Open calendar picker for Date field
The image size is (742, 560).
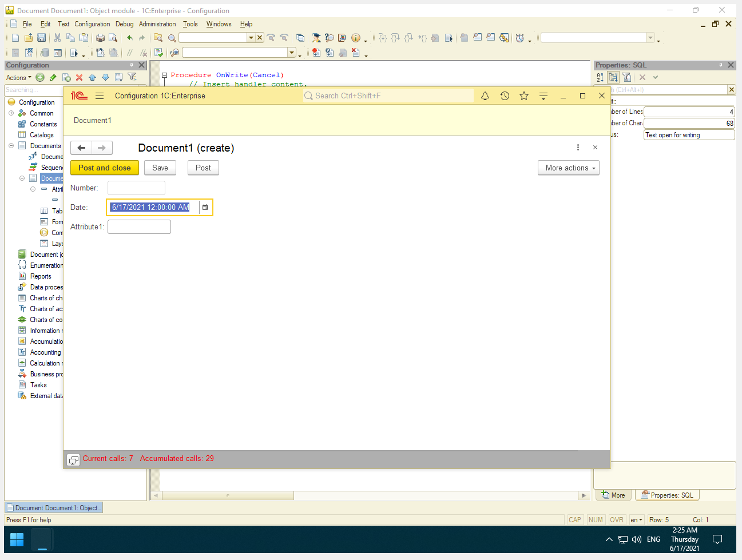click(x=205, y=207)
